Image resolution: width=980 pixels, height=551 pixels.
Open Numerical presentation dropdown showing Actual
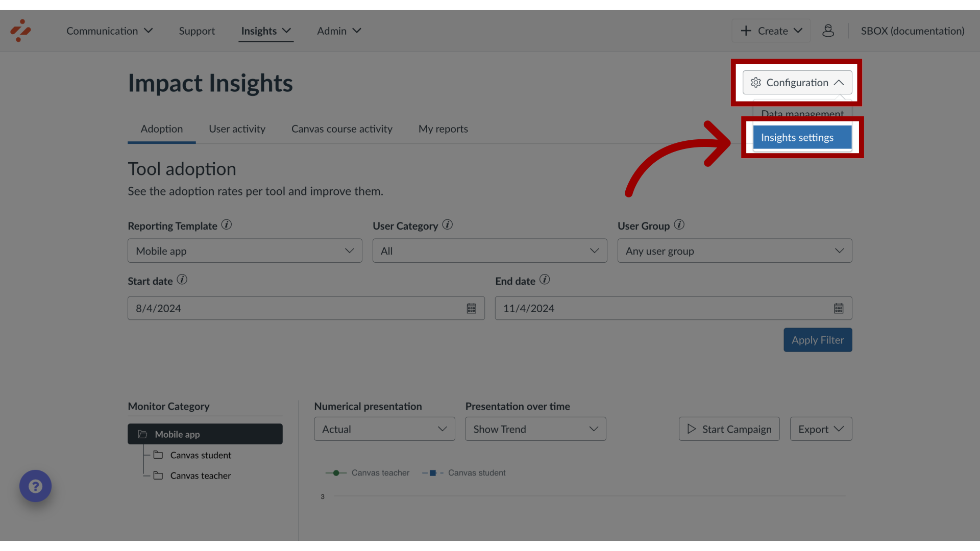(x=384, y=429)
